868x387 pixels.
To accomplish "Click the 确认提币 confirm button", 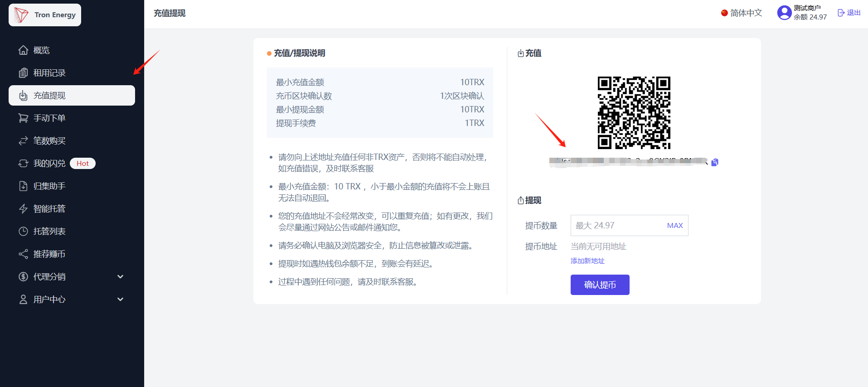I will coord(600,285).
